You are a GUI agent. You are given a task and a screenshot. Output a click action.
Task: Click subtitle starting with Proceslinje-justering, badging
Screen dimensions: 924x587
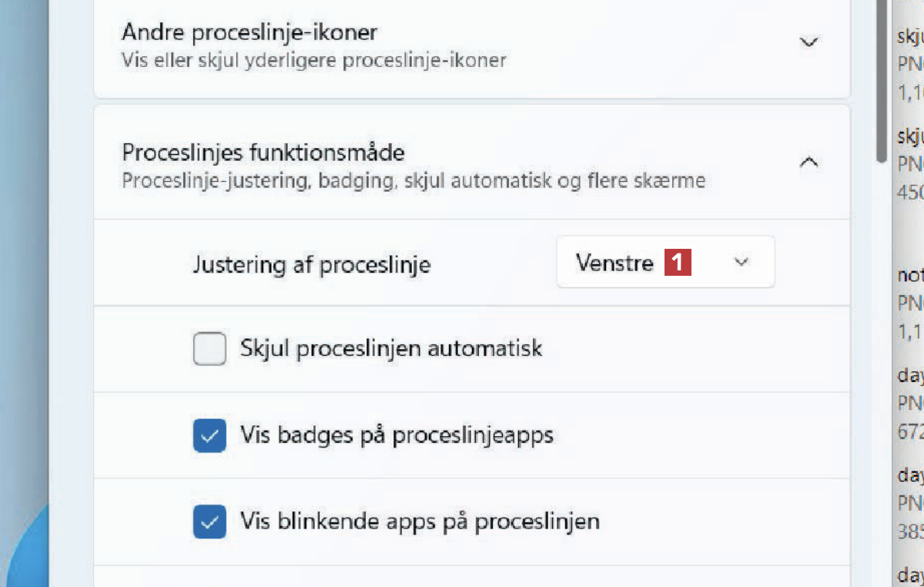click(413, 182)
